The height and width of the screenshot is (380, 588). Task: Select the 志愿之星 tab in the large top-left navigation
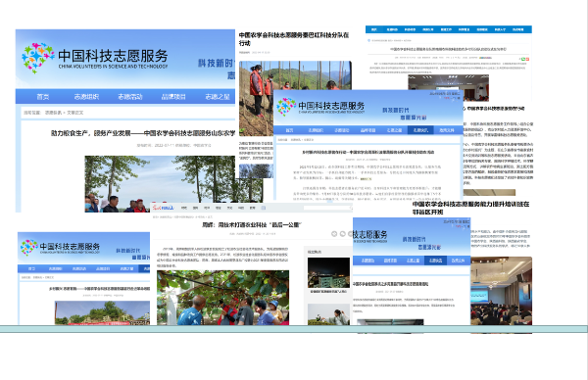click(218, 97)
